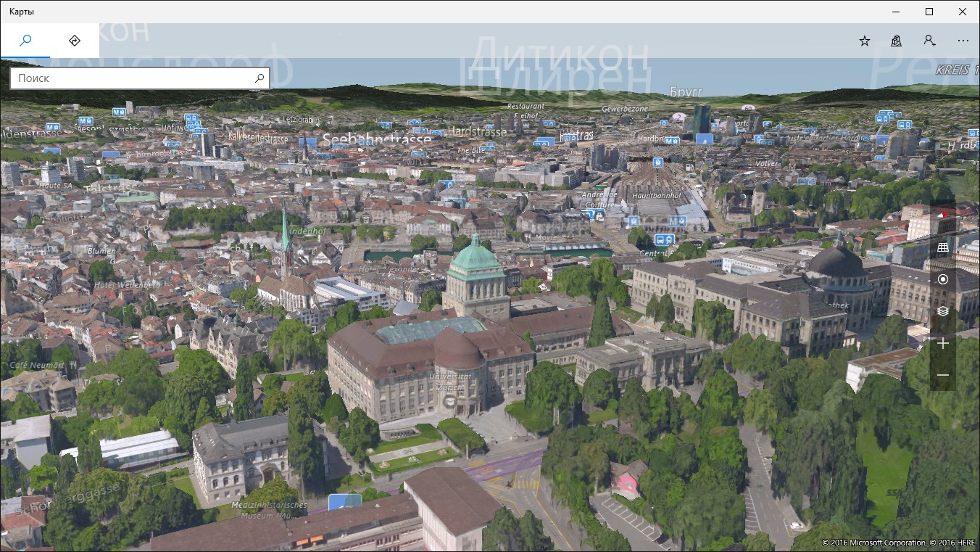The height and width of the screenshot is (552, 980).
Task: Select the Medizinhistorisches Museum label
Action: point(270,510)
